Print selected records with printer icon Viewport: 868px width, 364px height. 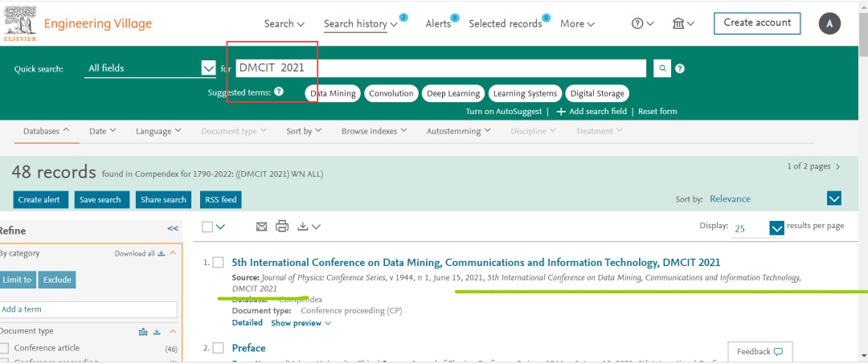(282, 227)
